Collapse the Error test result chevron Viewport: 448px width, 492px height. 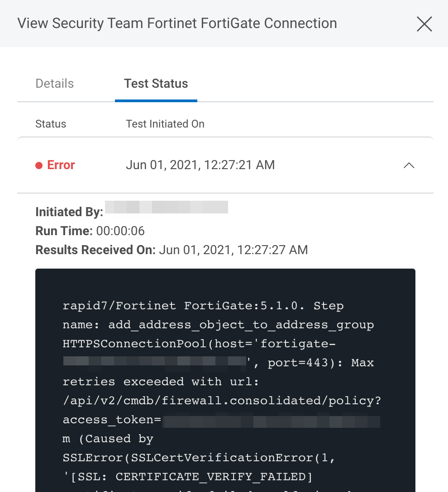(x=409, y=166)
